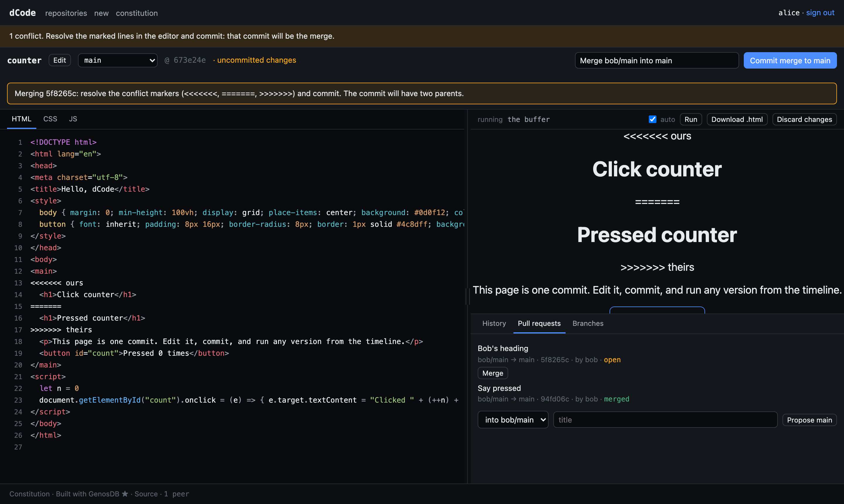The image size is (844, 504).
Task: Click Commit merge to main button
Action: tap(790, 60)
